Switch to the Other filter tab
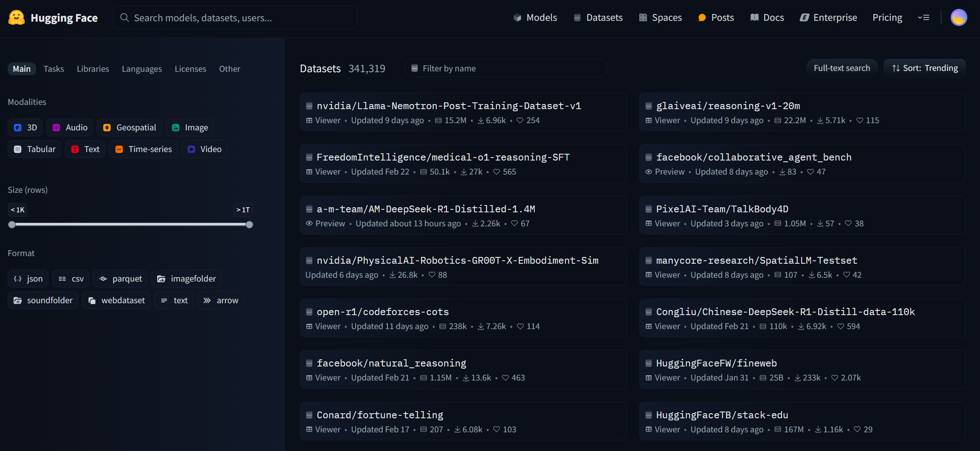Viewport: 980px width, 451px height. pyautogui.click(x=229, y=69)
